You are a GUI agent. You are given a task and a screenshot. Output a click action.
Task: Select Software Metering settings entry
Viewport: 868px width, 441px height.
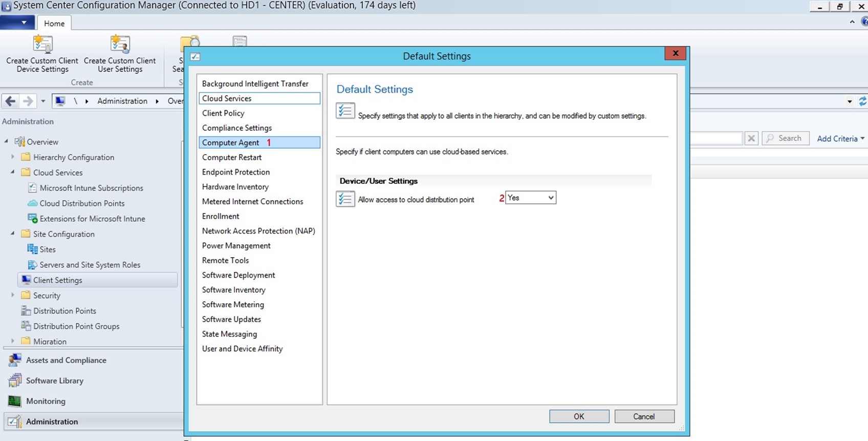(259, 304)
